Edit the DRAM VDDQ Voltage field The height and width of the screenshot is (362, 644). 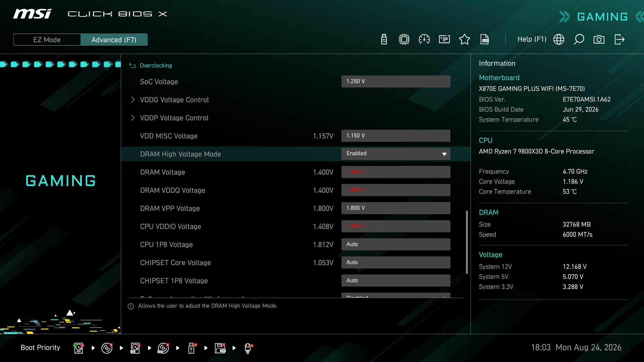396,190
